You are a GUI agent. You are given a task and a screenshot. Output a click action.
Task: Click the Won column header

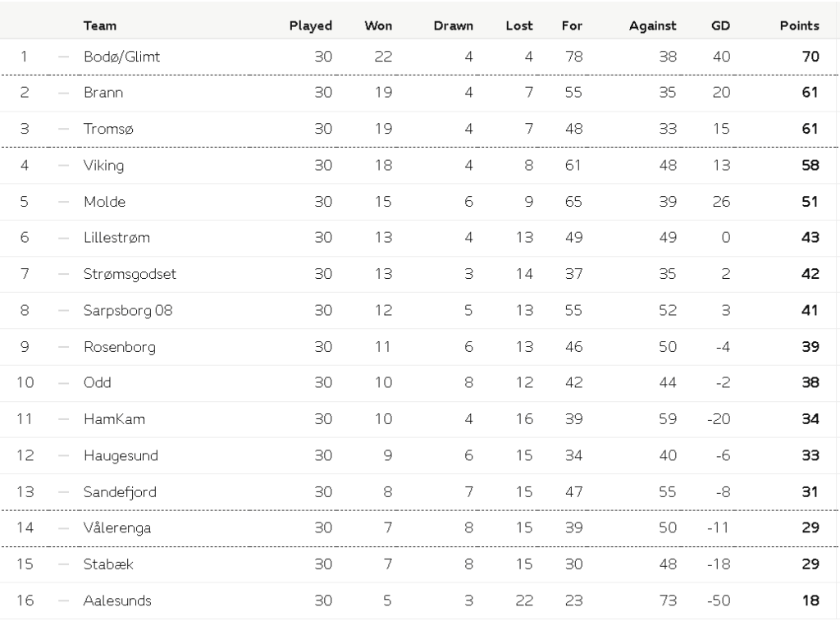point(378,25)
